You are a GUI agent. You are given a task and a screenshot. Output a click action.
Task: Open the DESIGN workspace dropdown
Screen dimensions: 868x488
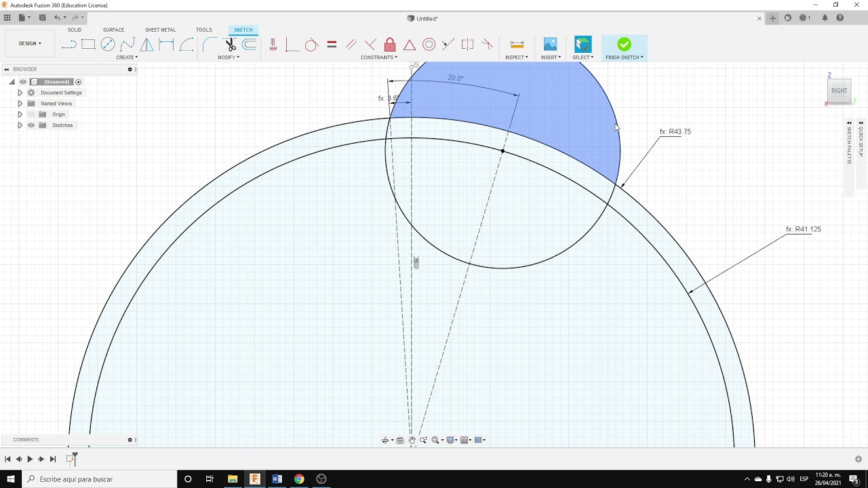[30, 43]
